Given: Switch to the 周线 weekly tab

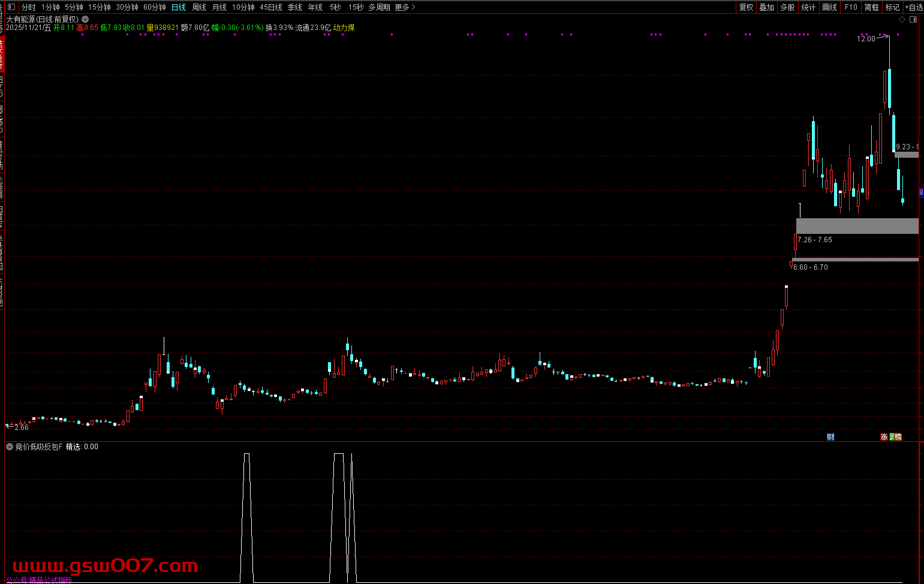Looking at the screenshot, I should point(199,7).
